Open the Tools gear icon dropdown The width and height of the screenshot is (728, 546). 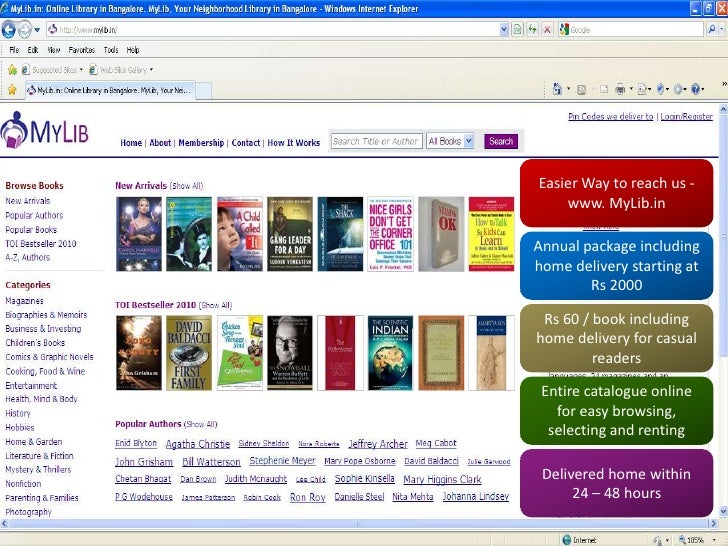681,89
